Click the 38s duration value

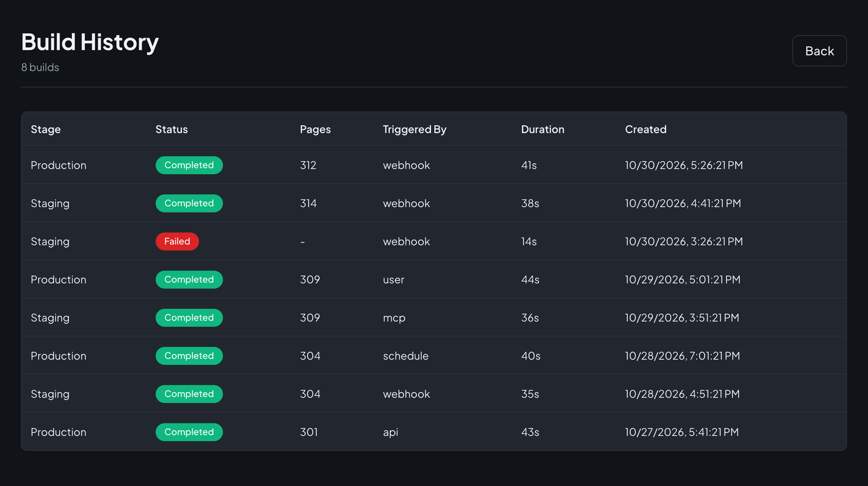tap(530, 203)
